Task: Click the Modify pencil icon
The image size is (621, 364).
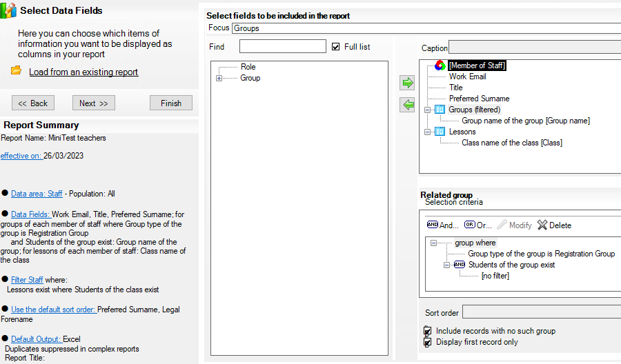Action: tap(502, 225)
